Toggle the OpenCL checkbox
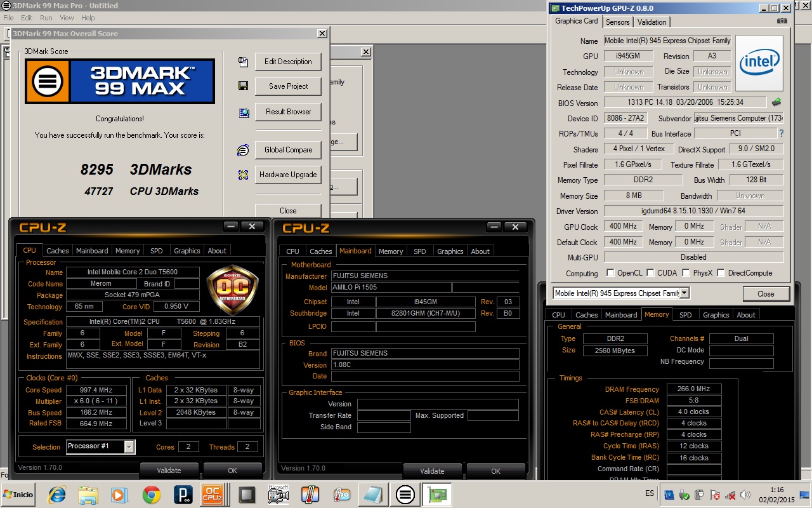The width and height of the screenshot is (812, 508). (x=610, y=273)
